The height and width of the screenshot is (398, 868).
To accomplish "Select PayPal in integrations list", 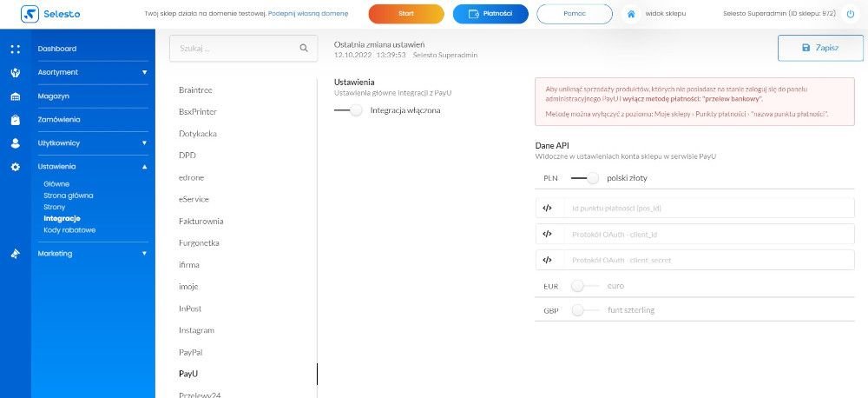I will click(x=191, y=352).
